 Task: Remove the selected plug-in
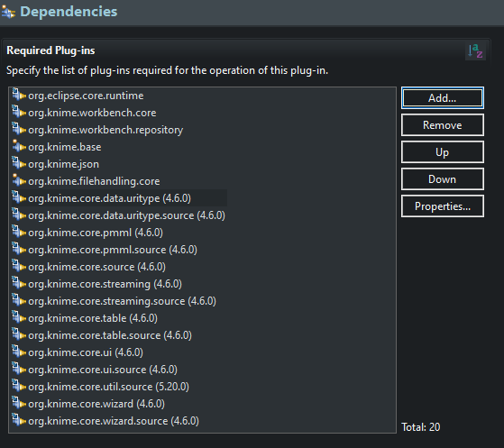(443, 125)
